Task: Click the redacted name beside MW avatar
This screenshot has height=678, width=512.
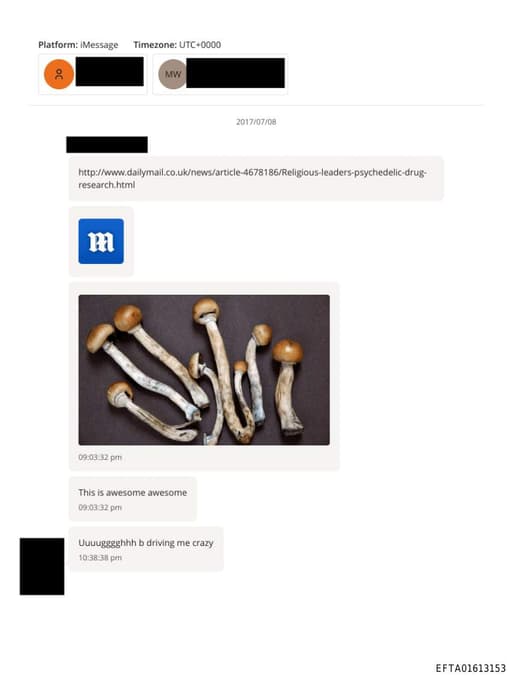Action: [236, 74]
